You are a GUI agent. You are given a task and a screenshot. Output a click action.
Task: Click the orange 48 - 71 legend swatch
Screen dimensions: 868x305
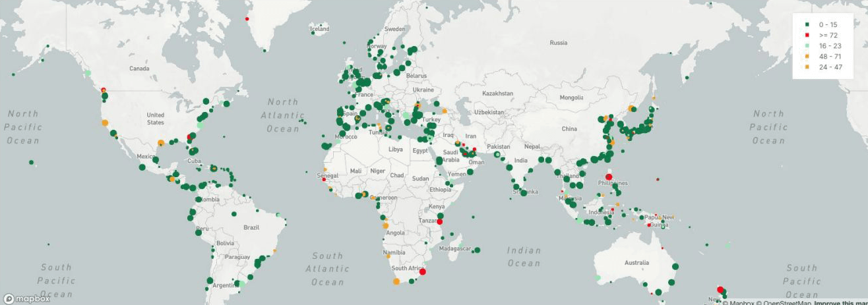click(807, 57)
